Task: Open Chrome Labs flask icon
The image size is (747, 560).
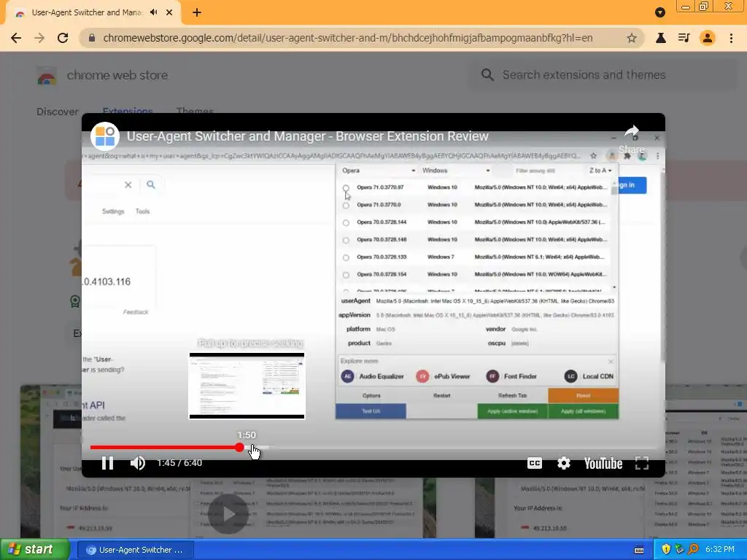Action: 660,38
